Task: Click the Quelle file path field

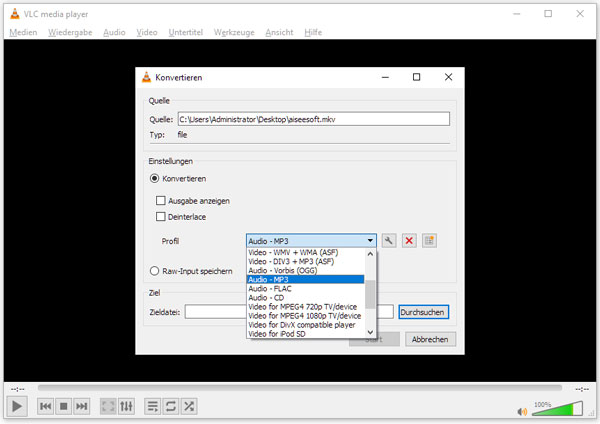Action: coord(314,119)
